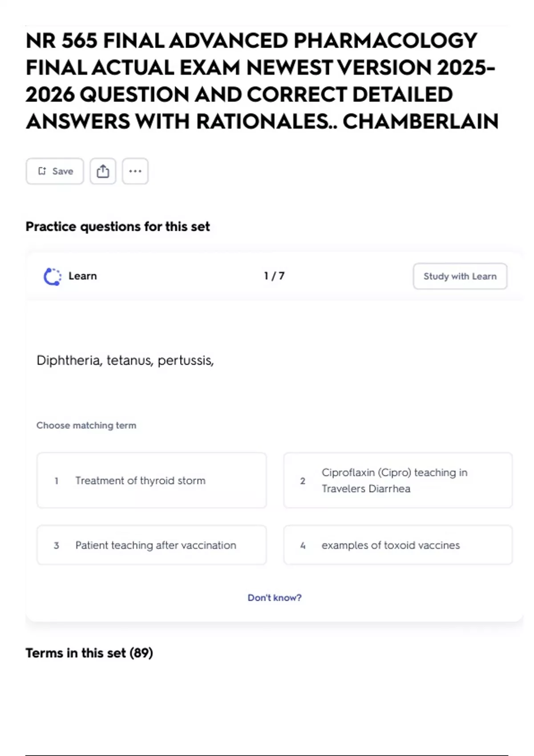Screen dimensions: 534x756
Task: Click the Learn label
Action: 82,276
